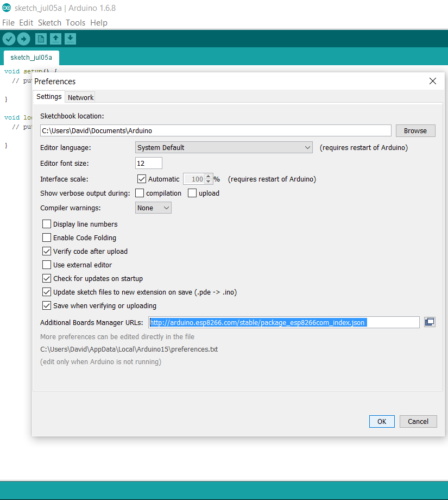The image size is (448, 500).
Task: Click the Save sketch down-arrow icon
Action: pos(70,39)
